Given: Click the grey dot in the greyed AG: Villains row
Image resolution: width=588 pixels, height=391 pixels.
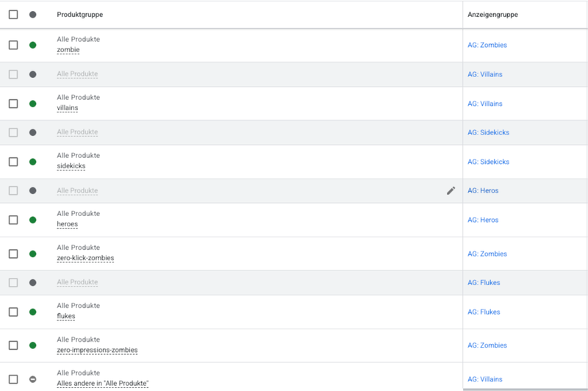Looking at the screenshot, I should coord(32,74).
